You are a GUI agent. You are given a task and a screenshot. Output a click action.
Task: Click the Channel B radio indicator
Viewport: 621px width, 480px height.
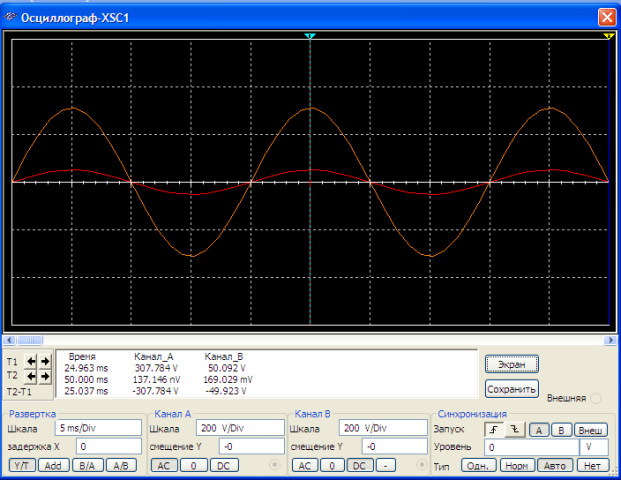coord(421,465)
